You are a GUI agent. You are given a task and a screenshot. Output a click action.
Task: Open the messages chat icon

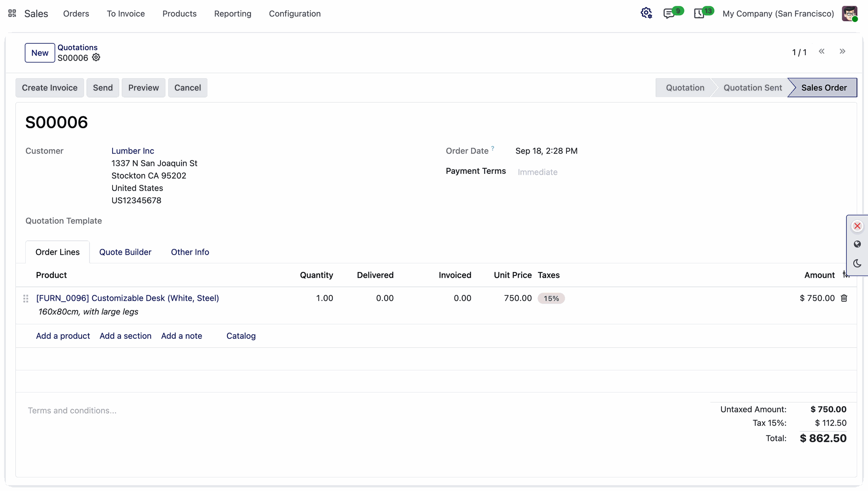669,14
